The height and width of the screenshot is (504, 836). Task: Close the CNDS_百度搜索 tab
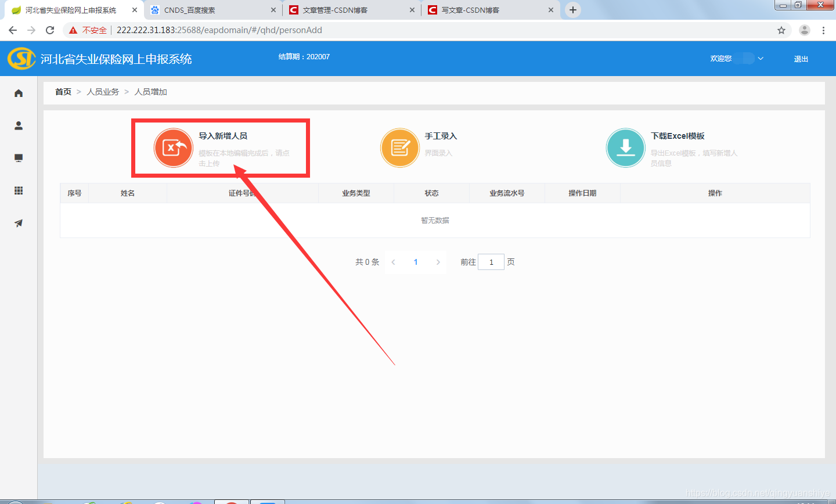(x=273, y=10)
